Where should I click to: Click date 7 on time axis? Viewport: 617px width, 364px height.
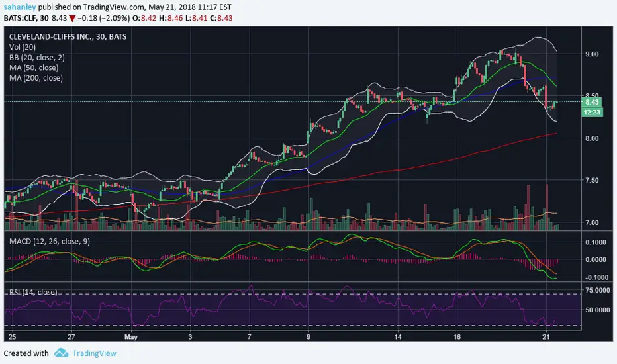click(250, 337)
